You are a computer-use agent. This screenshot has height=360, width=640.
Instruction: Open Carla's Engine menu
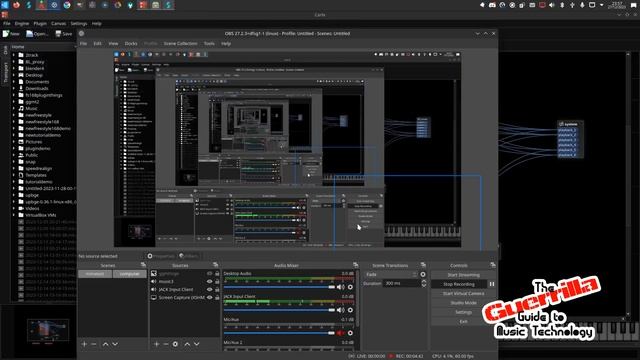pos(22,24)
